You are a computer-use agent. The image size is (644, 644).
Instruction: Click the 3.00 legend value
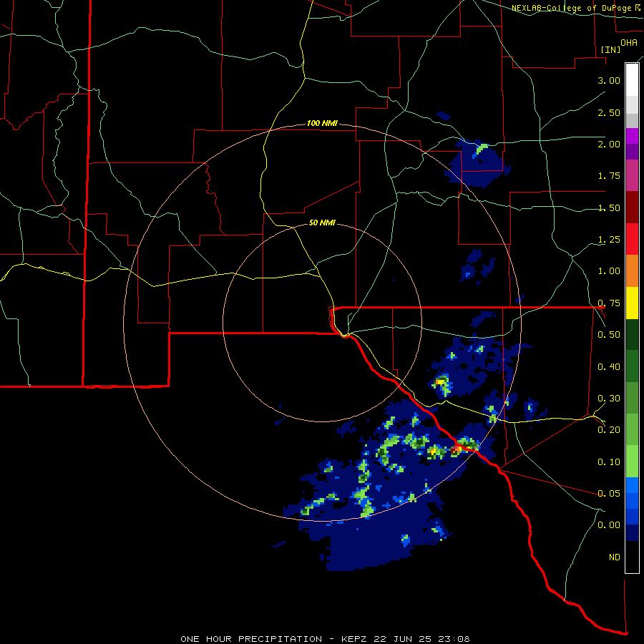pyautogui.click(x=609, y=80)
